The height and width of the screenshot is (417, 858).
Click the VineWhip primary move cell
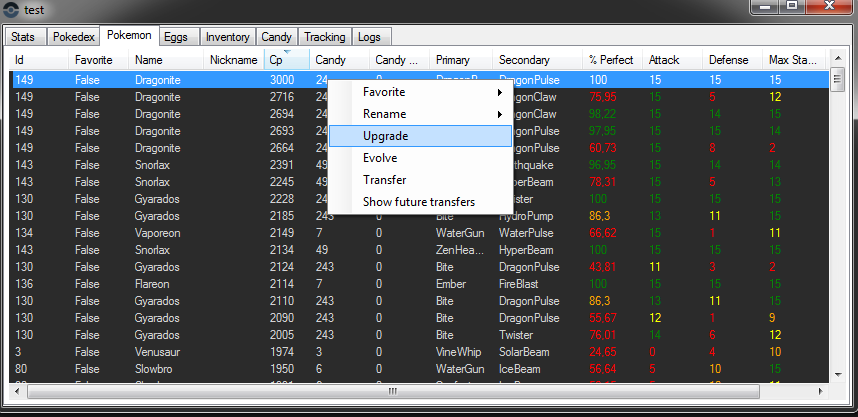coord(458,352)
